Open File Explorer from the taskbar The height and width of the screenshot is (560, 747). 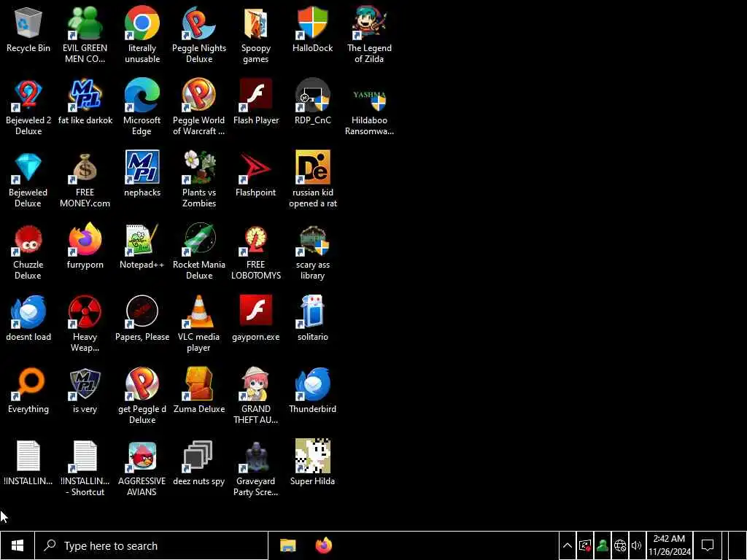pos(287,545)
